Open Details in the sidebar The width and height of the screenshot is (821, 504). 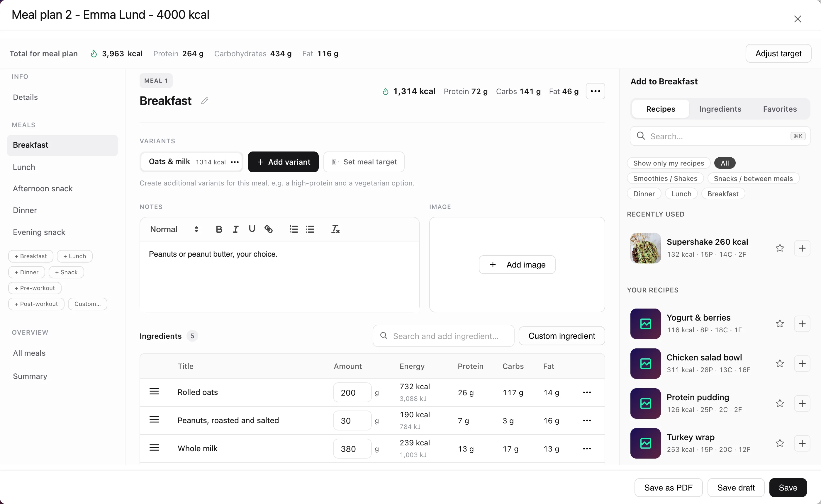[x=25, y=97]
